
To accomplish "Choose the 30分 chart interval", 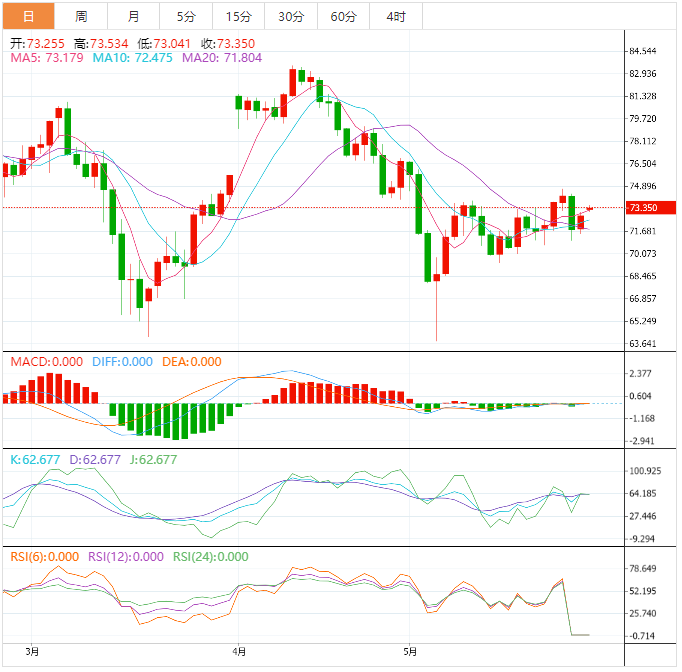I will pyautogui.click(x=291, y=16).
